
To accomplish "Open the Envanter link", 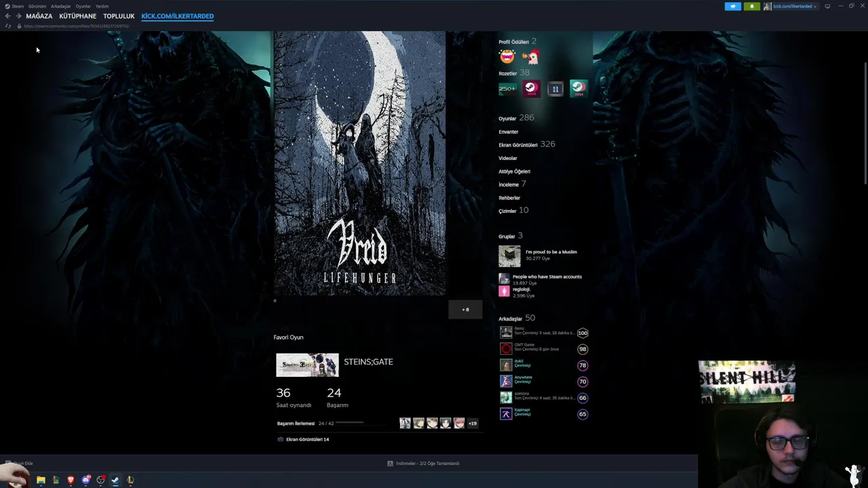I will 509,131.
